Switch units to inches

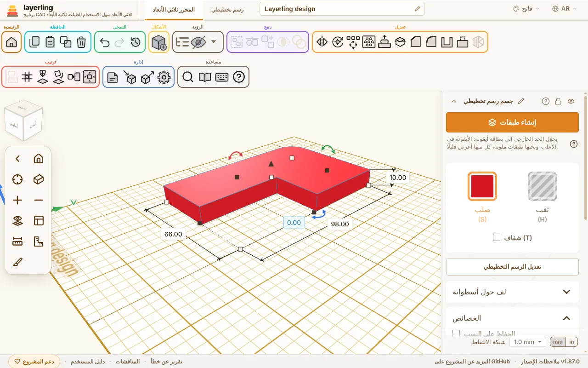point(571,342)
